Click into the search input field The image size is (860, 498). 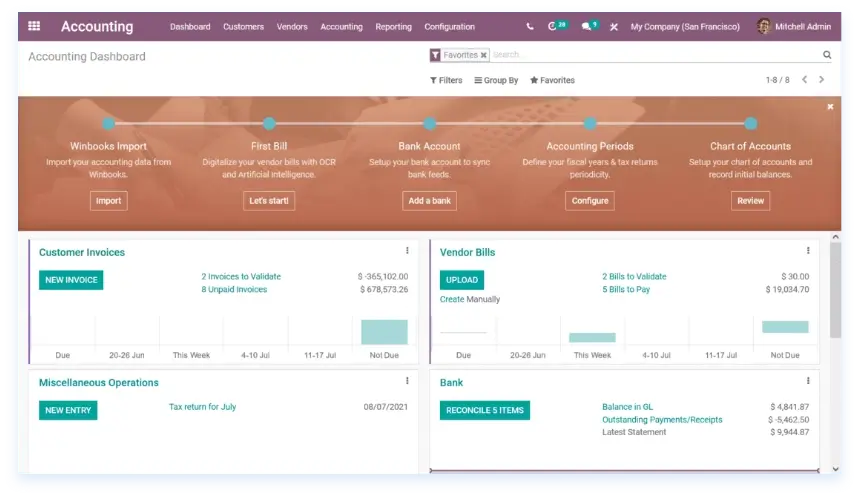coord(650,56)
